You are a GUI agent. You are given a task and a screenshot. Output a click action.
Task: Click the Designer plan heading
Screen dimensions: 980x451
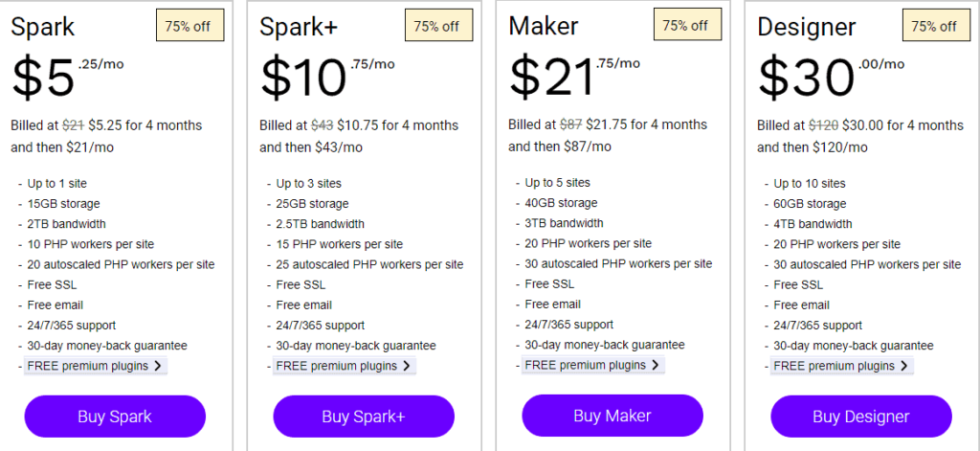coord(807,27)
